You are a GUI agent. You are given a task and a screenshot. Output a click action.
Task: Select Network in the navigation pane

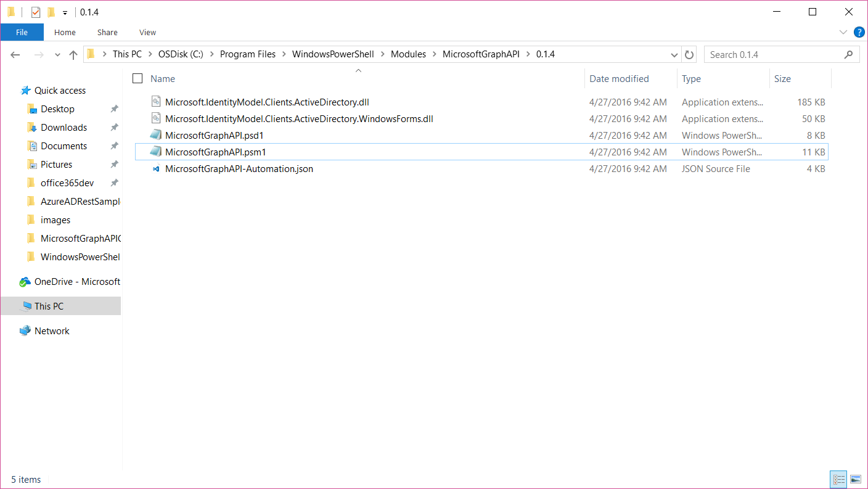[51, 331]
